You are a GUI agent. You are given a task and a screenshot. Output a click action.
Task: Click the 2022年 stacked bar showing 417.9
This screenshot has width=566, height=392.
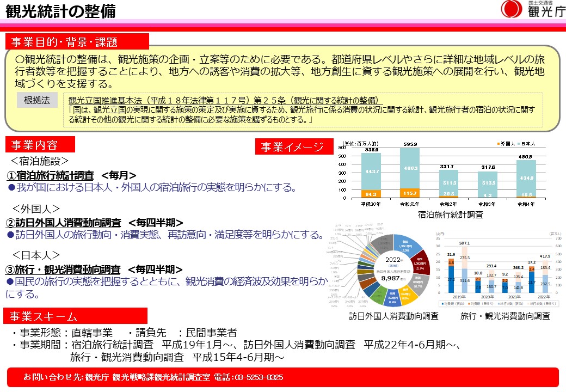(x=545, y=274)
